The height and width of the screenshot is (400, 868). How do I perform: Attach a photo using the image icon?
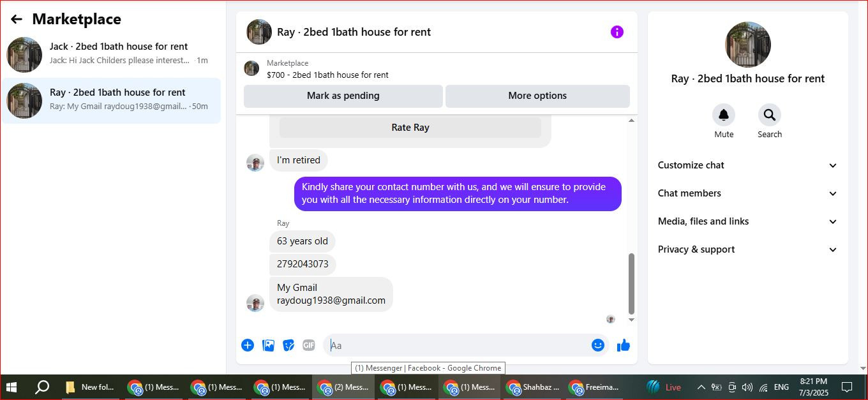[269, 345]
